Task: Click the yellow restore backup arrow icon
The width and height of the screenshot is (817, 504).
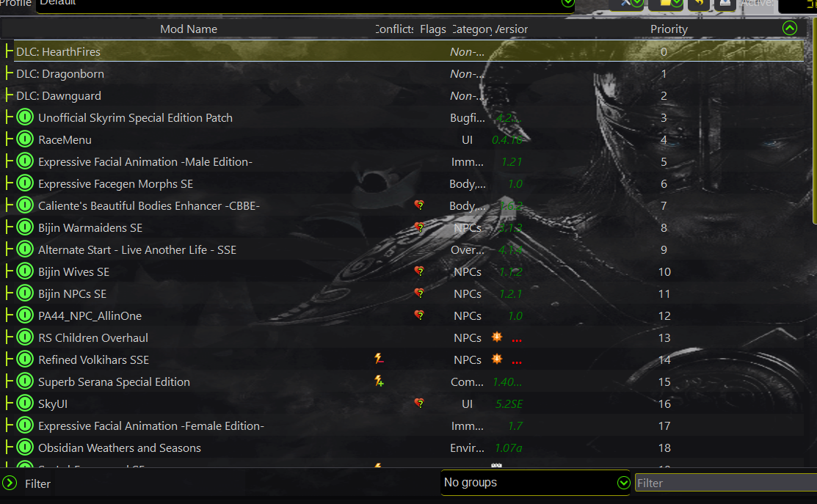Action: [x=699, y=3]
